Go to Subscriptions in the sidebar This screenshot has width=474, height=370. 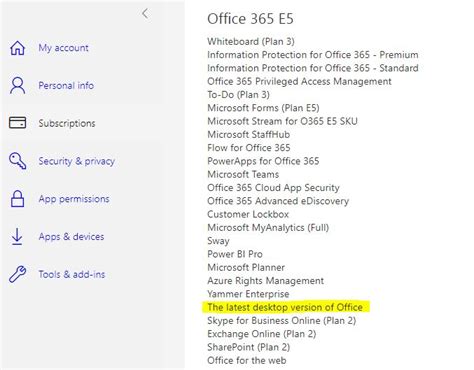(x=67, y=123)
